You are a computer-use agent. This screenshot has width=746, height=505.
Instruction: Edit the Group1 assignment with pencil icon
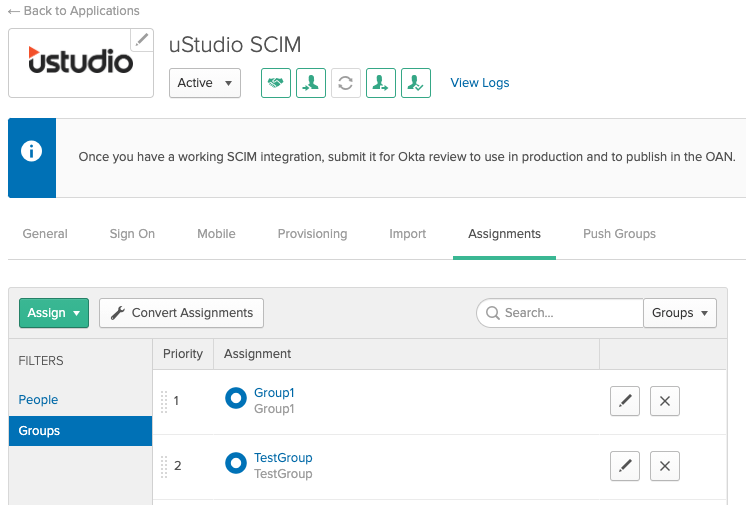625,401
